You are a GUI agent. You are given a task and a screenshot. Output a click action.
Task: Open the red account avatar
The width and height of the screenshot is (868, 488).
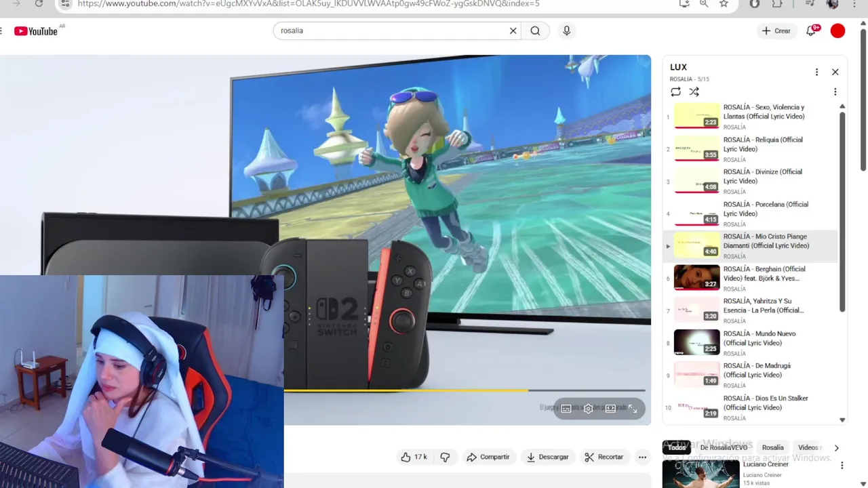click(838, 30)
